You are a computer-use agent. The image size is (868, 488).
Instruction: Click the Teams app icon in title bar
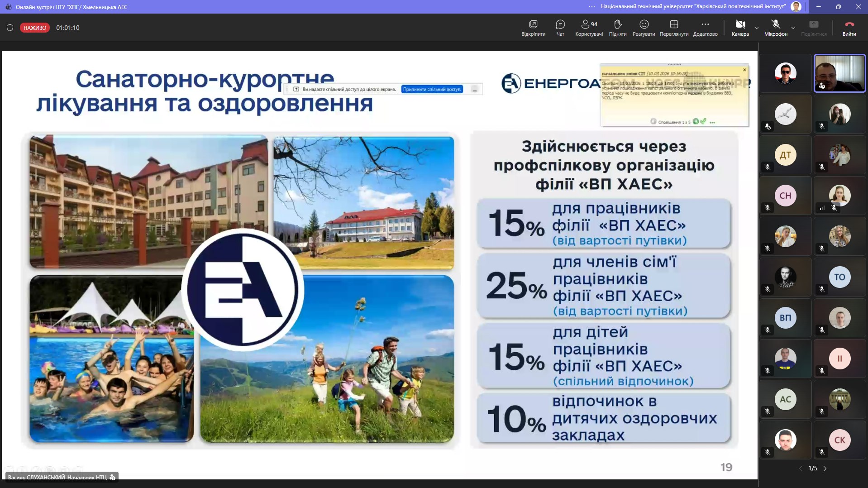[8, 7]
